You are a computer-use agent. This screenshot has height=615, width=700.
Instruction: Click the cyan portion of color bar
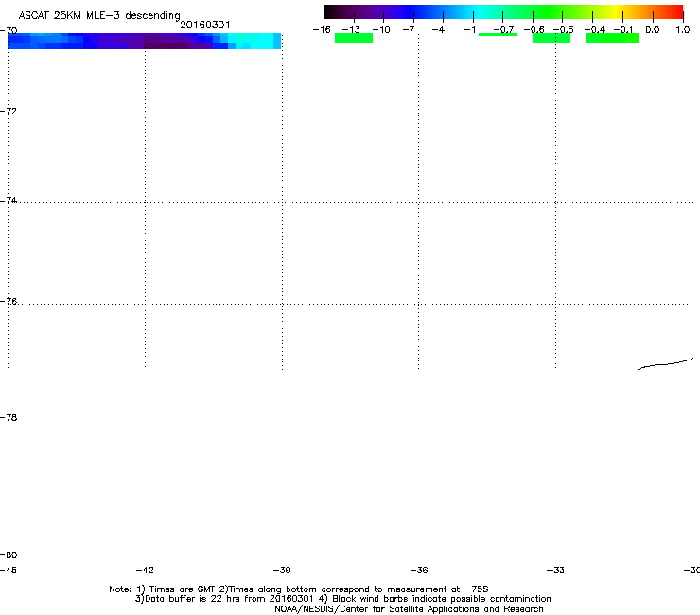click(478, 11)
